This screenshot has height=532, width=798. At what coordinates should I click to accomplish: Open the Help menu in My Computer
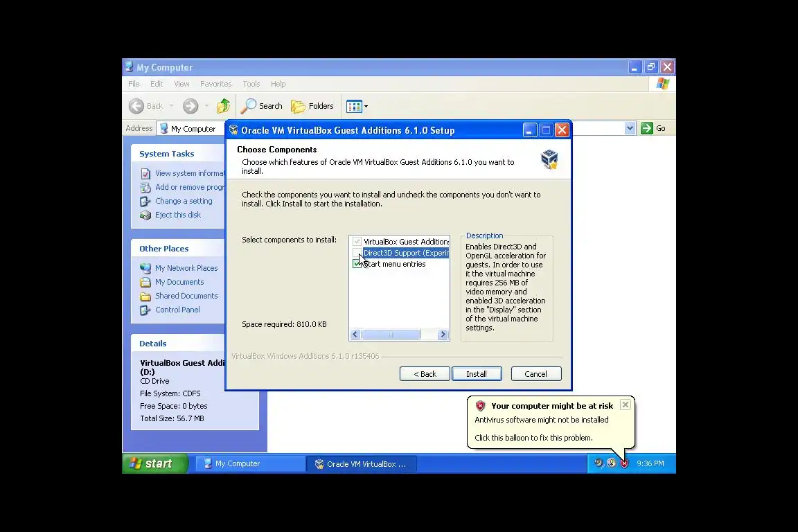coord(278,84)
